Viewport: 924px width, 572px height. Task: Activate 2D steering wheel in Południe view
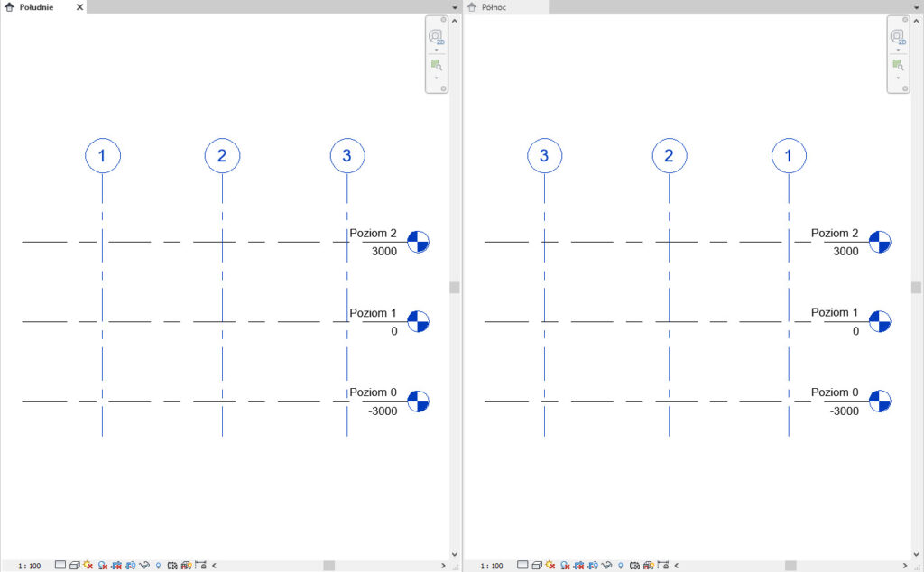coord(437,38)
